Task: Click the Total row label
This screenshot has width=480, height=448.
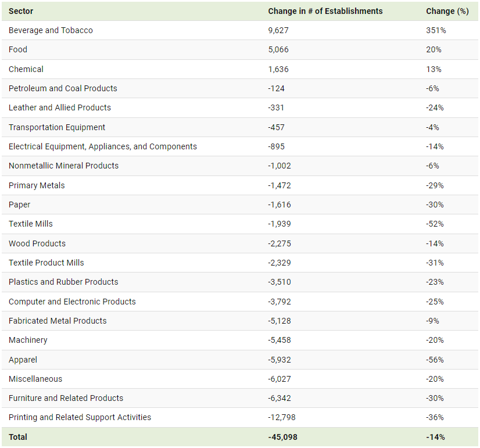Action: pyautogui.click(x=18, y=437)
